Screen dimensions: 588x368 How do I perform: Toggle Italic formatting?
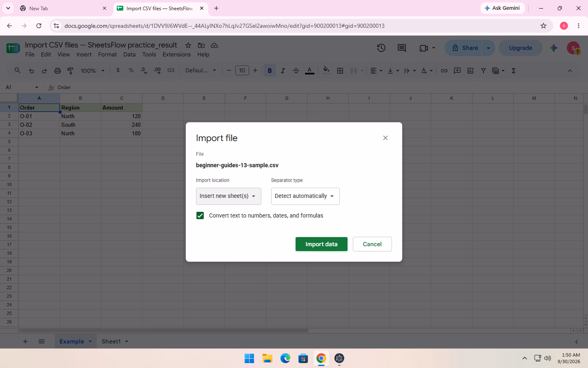283,71
